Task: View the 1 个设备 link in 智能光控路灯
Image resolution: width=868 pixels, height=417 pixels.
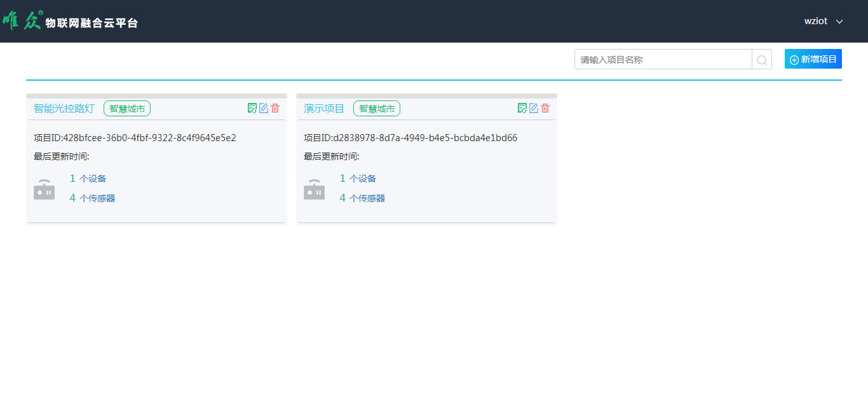Action: (88, 179)
